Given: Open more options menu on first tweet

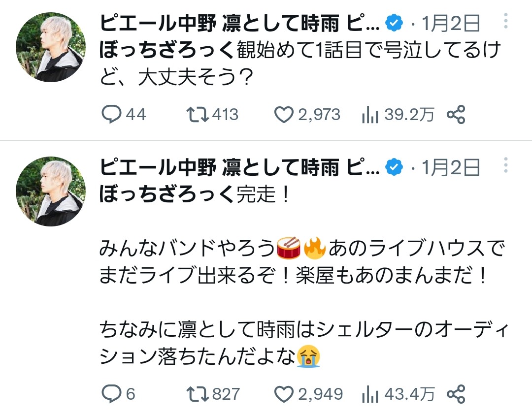Looking at the screenshot, I should pyautogui.click(x=505, y=23).
